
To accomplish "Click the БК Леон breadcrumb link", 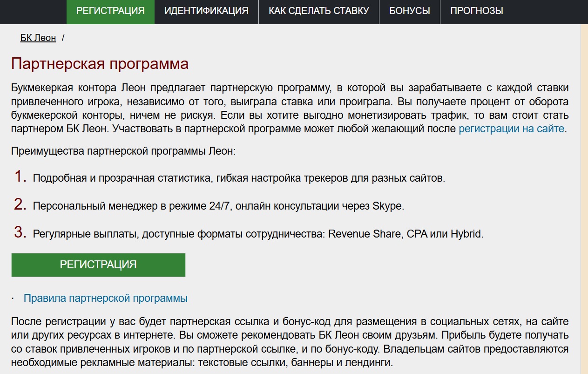I will pos(38,38).
